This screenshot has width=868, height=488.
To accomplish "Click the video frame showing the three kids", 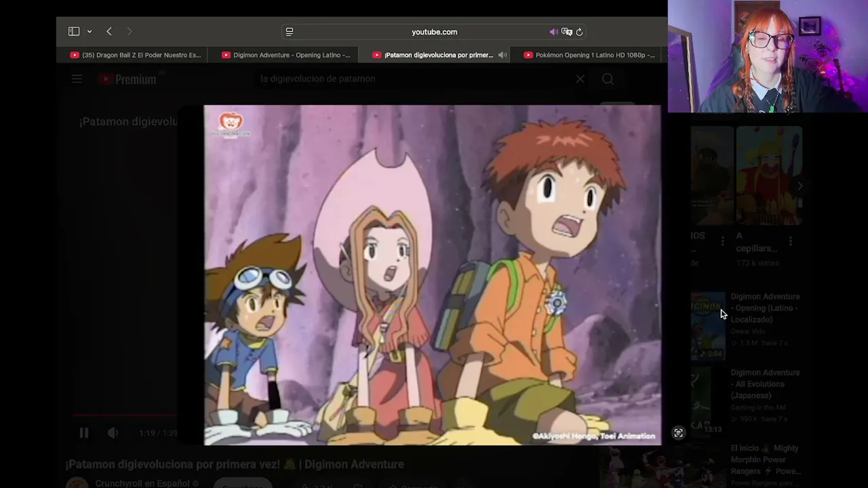I will coord(433,274).
